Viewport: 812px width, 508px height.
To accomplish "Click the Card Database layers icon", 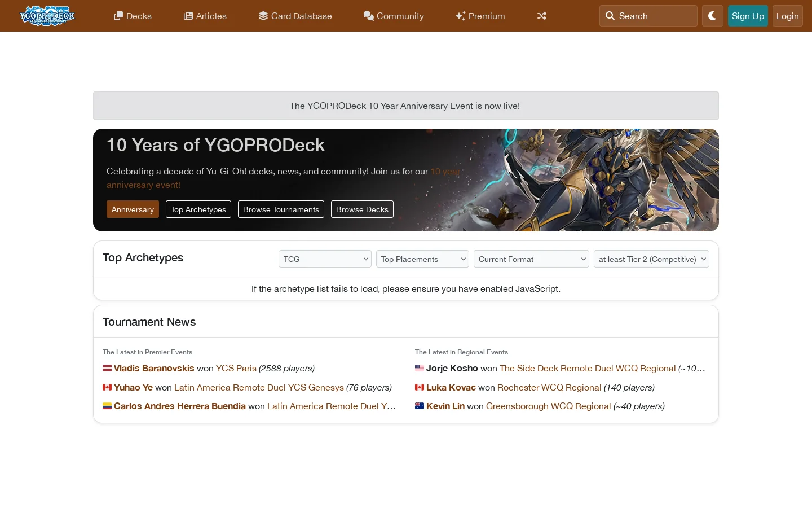I will 263,16.
